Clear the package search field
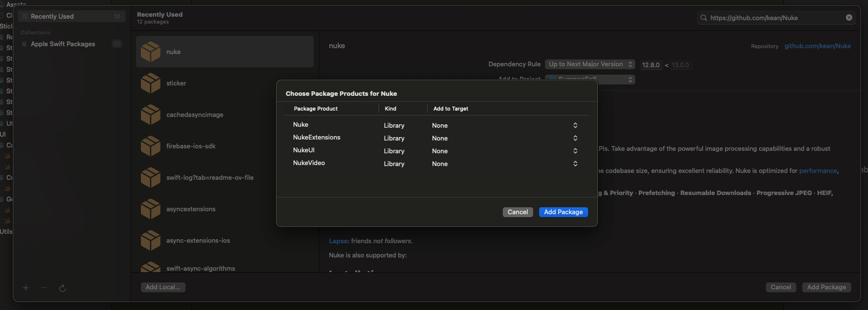This screenshot has width=868, height=310. point(849,18)
